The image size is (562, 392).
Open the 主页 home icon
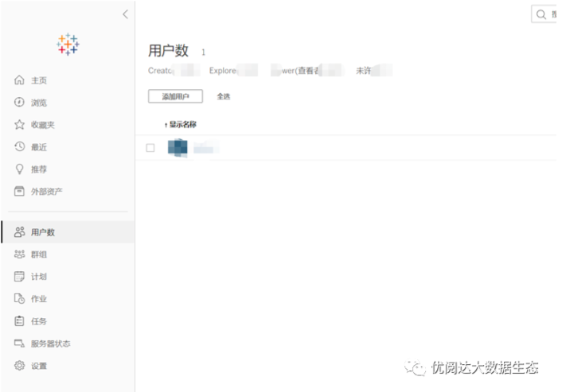(x=21, y=80)
